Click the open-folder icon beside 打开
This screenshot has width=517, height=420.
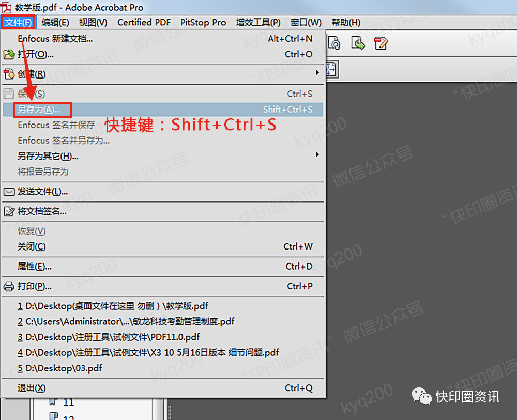[9, 54]
